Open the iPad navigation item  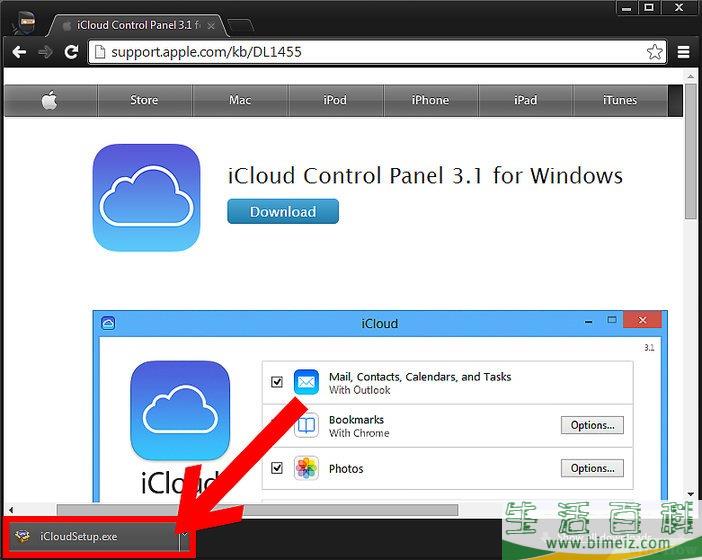525,100
